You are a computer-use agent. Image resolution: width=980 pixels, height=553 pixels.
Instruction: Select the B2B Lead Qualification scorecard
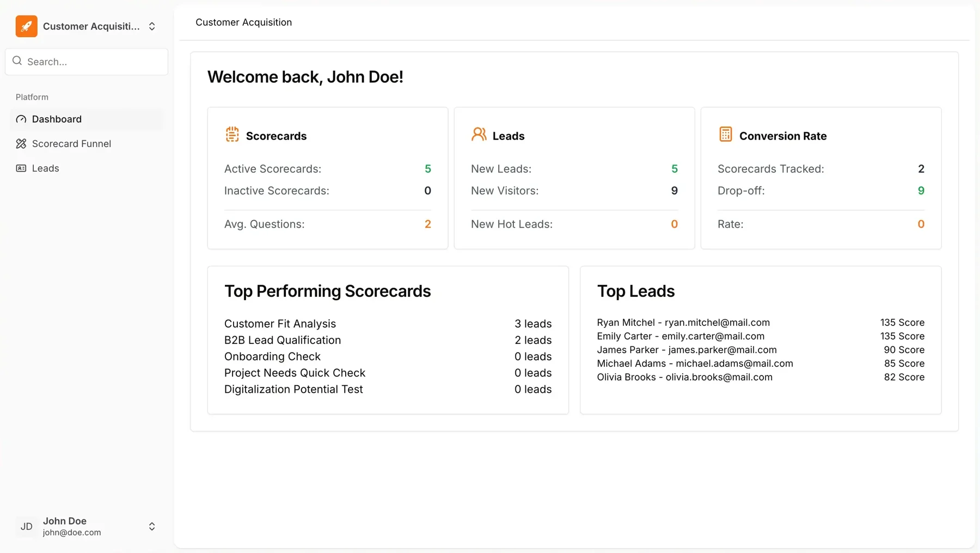point(388,340)
